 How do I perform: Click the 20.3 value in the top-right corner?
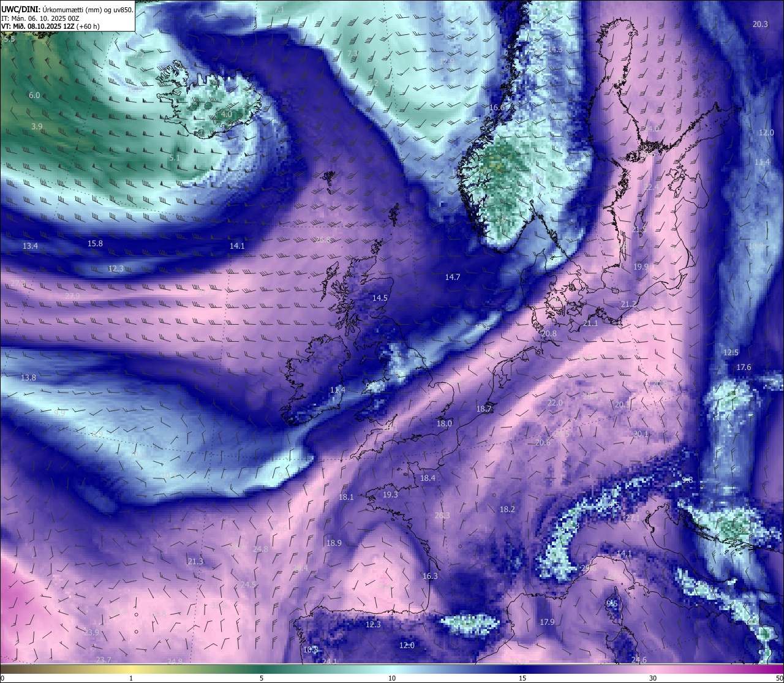[760, 25]
